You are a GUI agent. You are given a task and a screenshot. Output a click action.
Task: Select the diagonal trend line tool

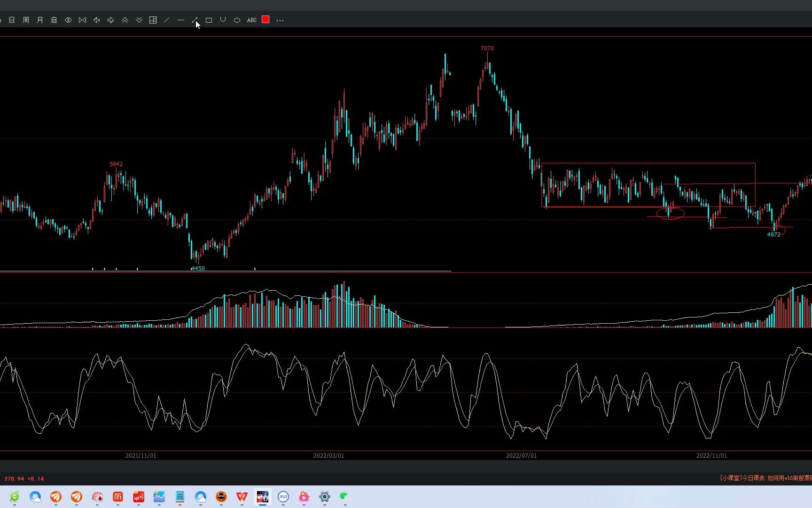click(166, 20)
